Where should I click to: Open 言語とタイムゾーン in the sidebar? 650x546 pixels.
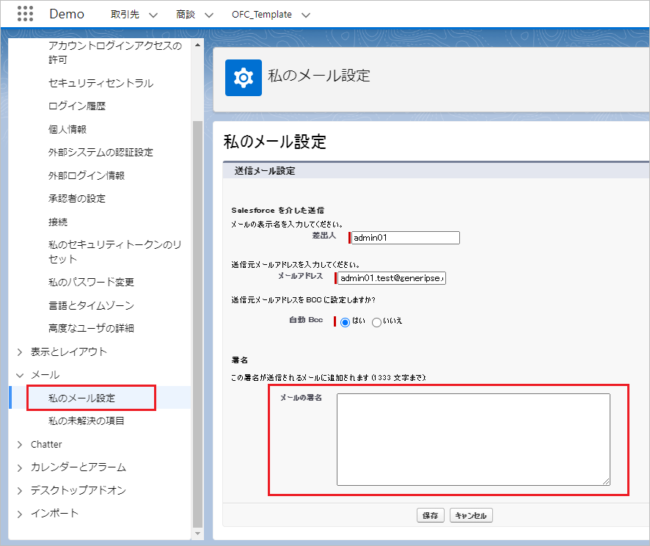[91, 306]
